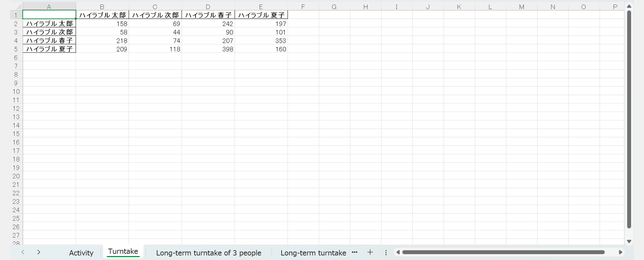Select the Long-term turntake sheet tab
The image size is (644, 260).
coord(313,253)
